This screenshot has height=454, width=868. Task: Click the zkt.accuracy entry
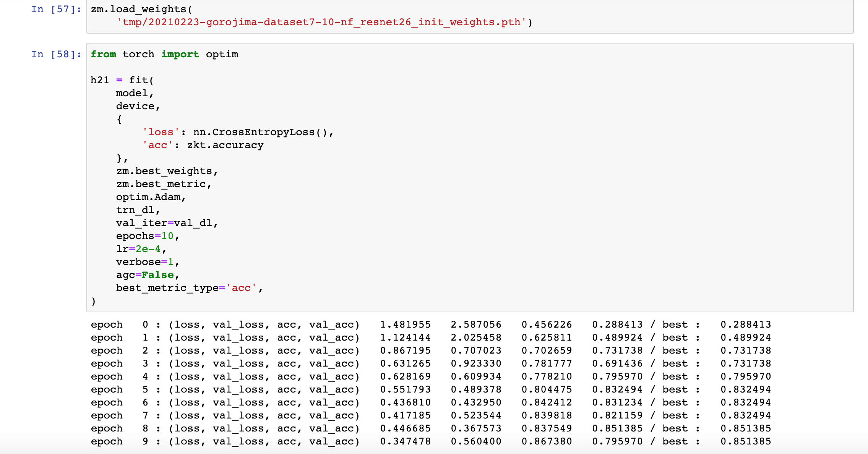tap(225, 145)
